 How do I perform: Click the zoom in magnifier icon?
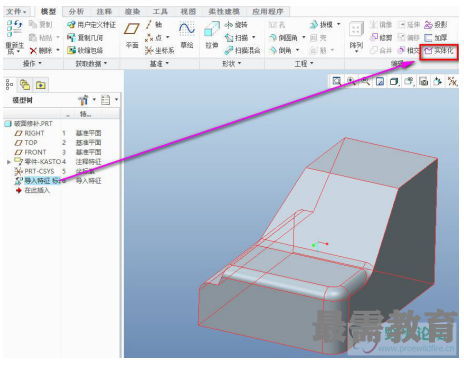[351, 81]
